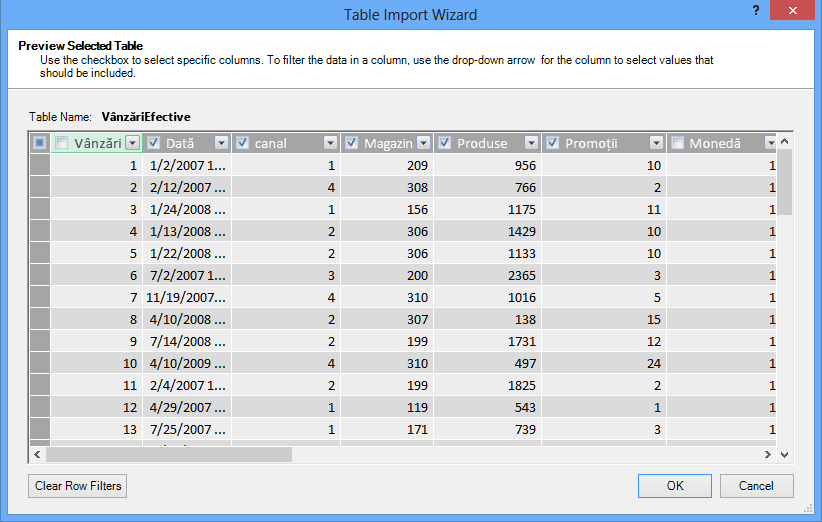Click the vertical scrollbar thumb
Image resolution: width=822 pixels, height=522 pixels.
(x=784, y=182)
